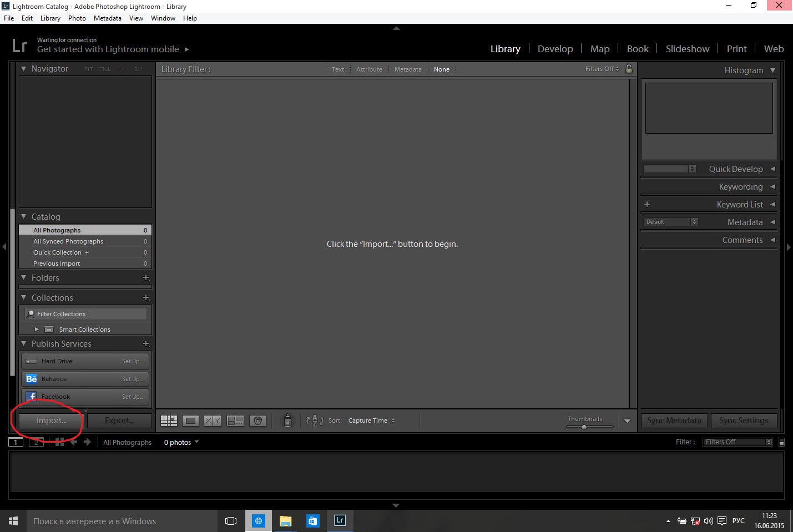Set Navigator zoom to 1:1
The height and width of the screenshot is (532, 793).
(x=121, y=69)
